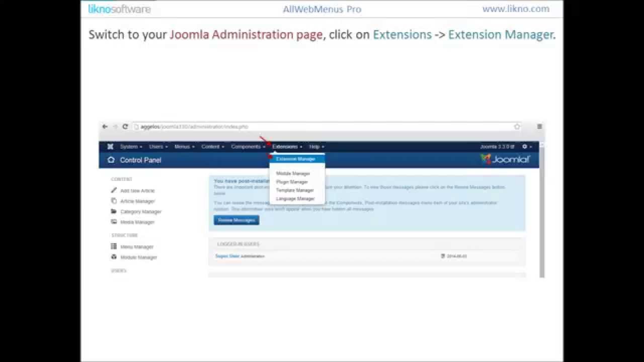Viewport: 644px width, 362px height.
Task: Open the Menus dropdown menu
Action: pos(184,147)
